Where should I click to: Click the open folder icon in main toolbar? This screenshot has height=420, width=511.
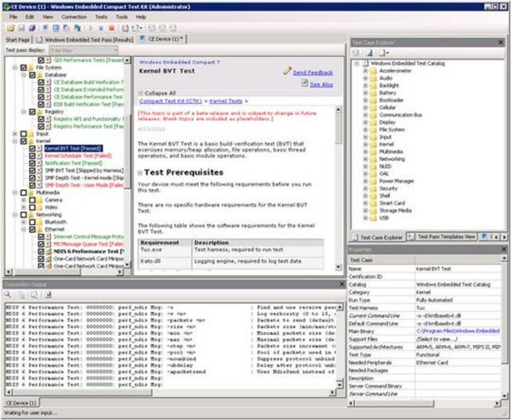click(11, 28)
